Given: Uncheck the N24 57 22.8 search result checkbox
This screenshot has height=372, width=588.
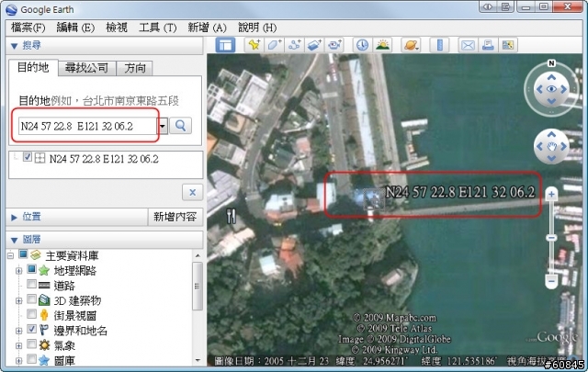Looking at the screenshot, I should point(27,157).
